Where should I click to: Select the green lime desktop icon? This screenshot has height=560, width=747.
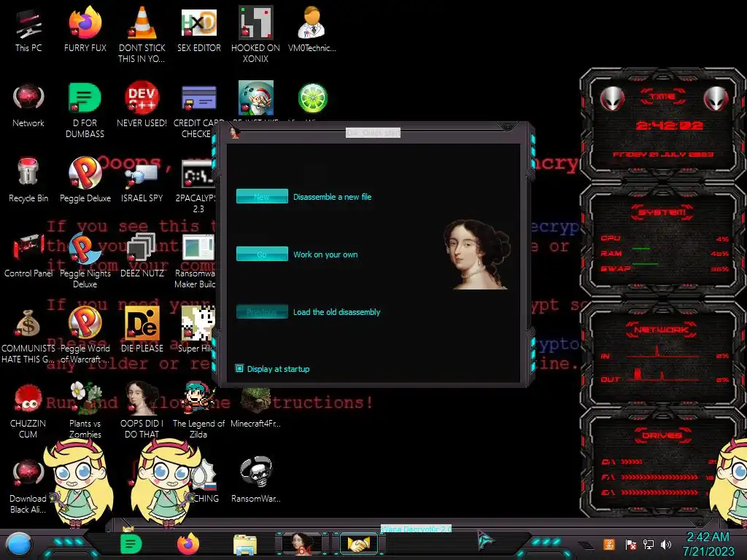(x=312, y=98)
